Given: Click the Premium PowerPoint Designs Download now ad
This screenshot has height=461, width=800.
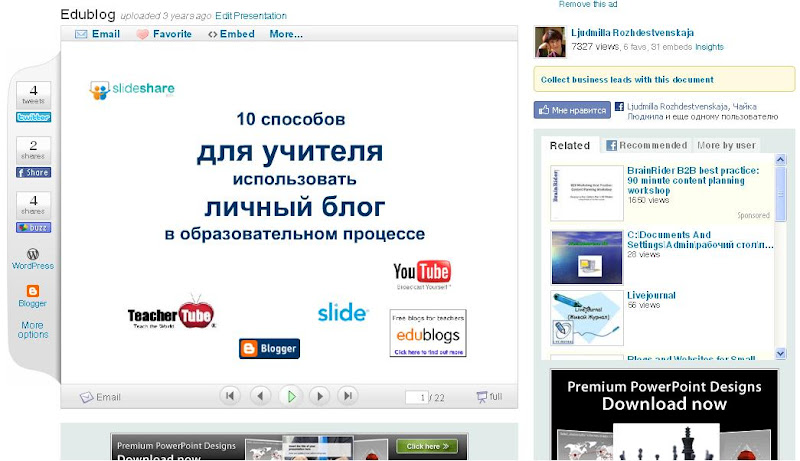Looking at the screenshot, I should (x=664, y=415).
